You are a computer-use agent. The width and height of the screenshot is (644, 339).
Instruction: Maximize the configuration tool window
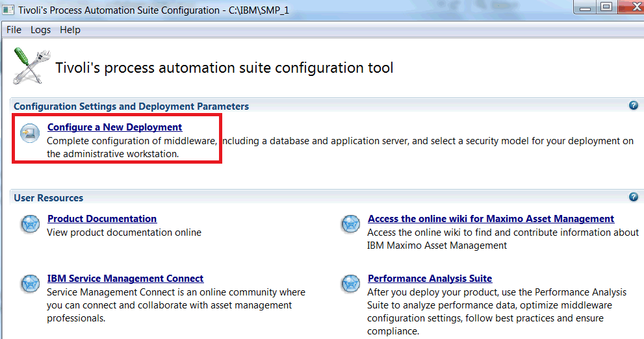coord(606,7)
